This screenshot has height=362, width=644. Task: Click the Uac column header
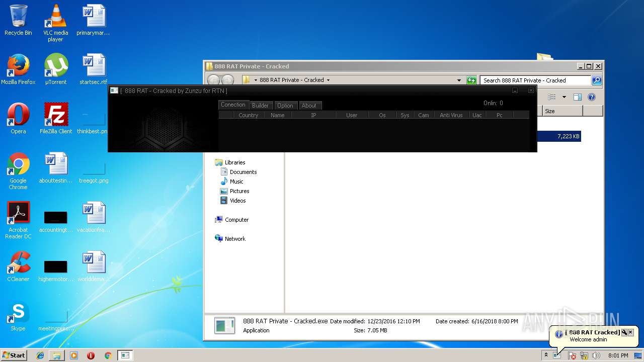click(x=477, y=115)
